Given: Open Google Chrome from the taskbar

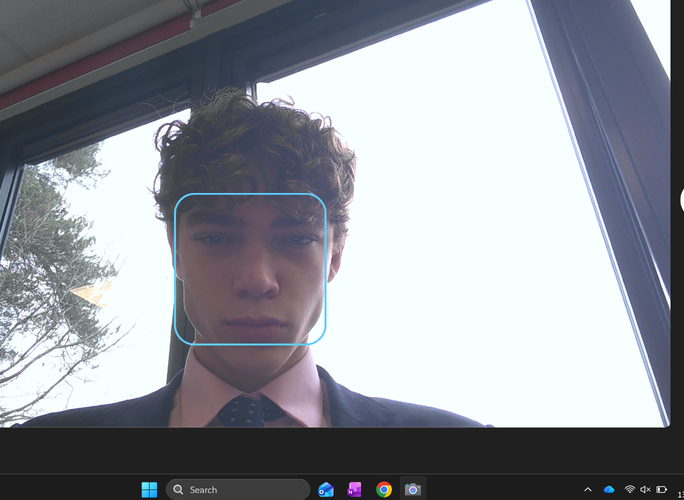Looking at the screenshot, I should coord(384,490).
